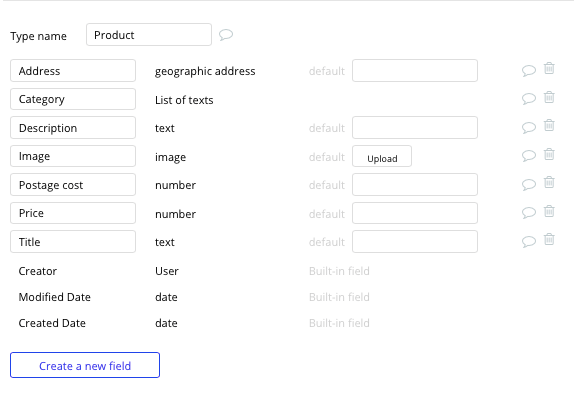Screen dimensions: 574x404
Task: Click the Create a new field button
Action: (x=85, y=365)
